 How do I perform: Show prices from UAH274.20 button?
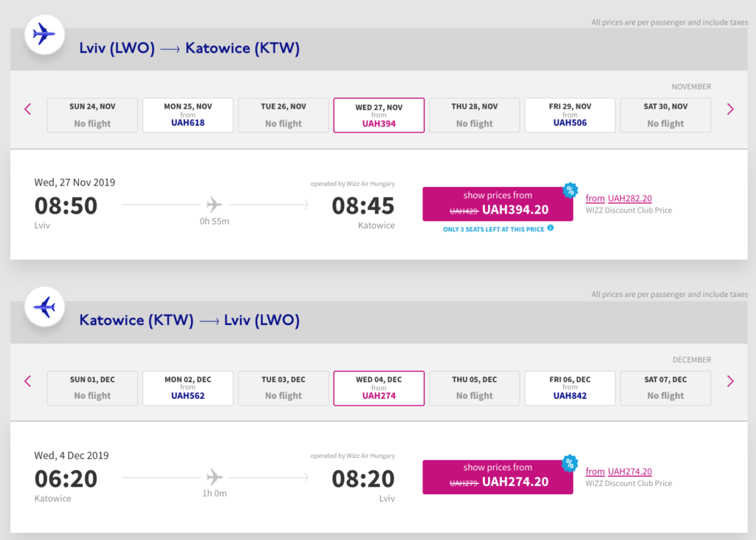coord(497,476)
